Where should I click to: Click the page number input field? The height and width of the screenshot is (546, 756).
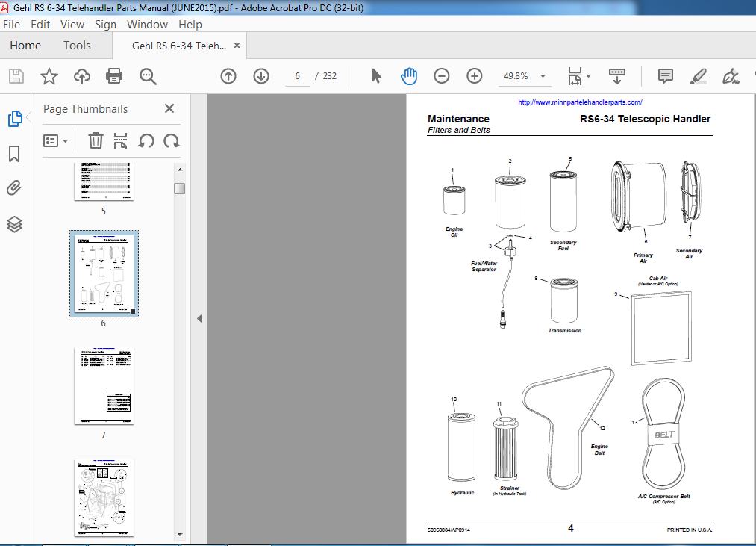click(298, 76)
